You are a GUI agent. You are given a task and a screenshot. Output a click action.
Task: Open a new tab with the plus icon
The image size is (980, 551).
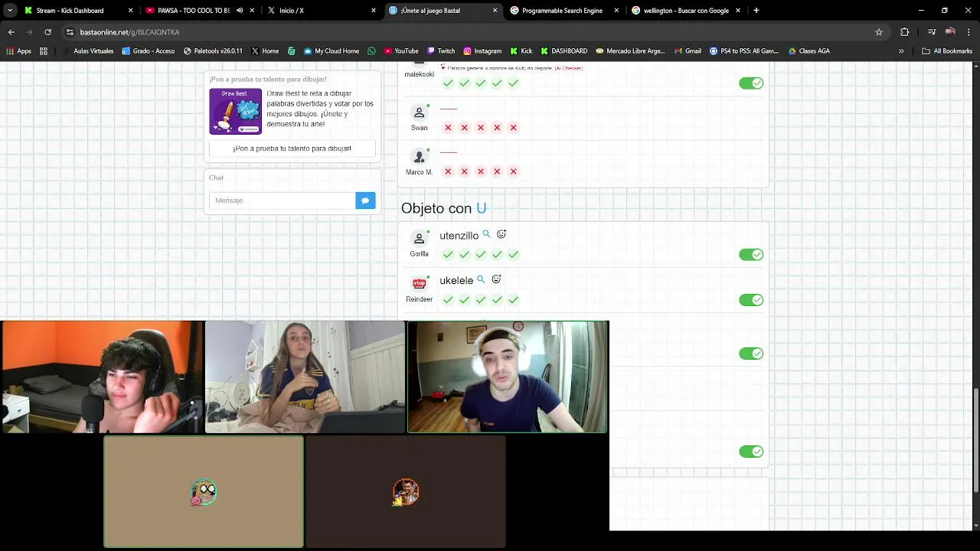[x=756, y=11]
